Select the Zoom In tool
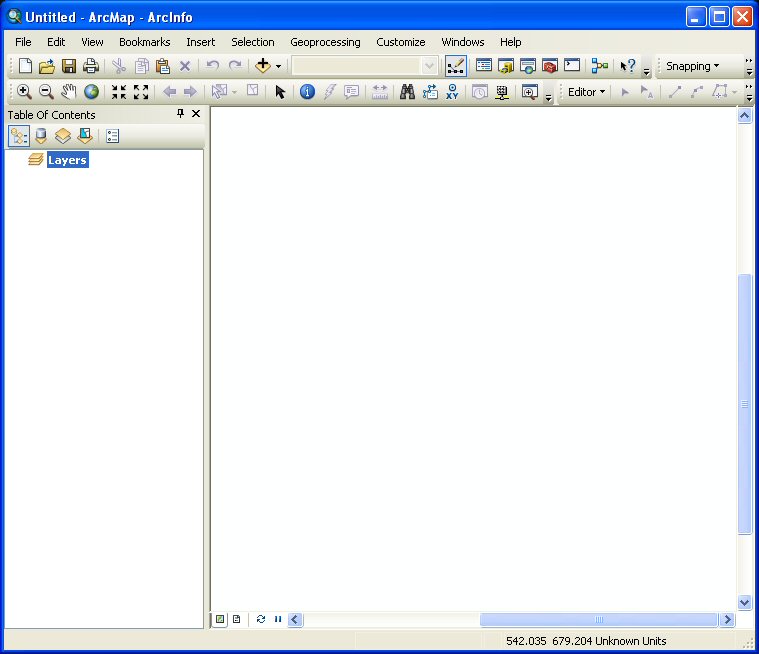The image size is (759, 654). [24, 91]
